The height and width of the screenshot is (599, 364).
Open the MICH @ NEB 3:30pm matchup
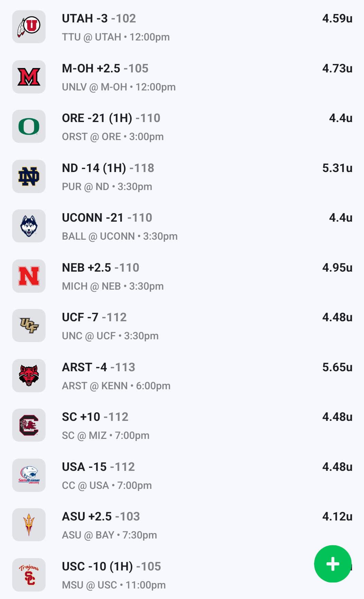click(112, 286)
